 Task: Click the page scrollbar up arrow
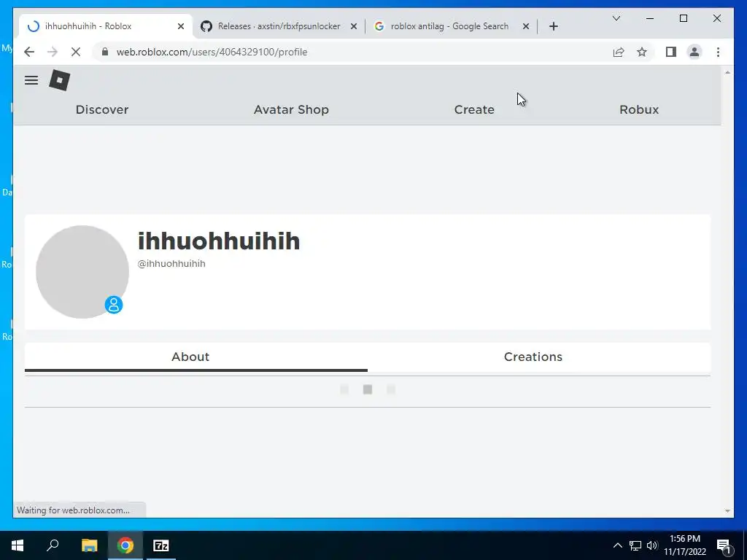coord(727,72)
